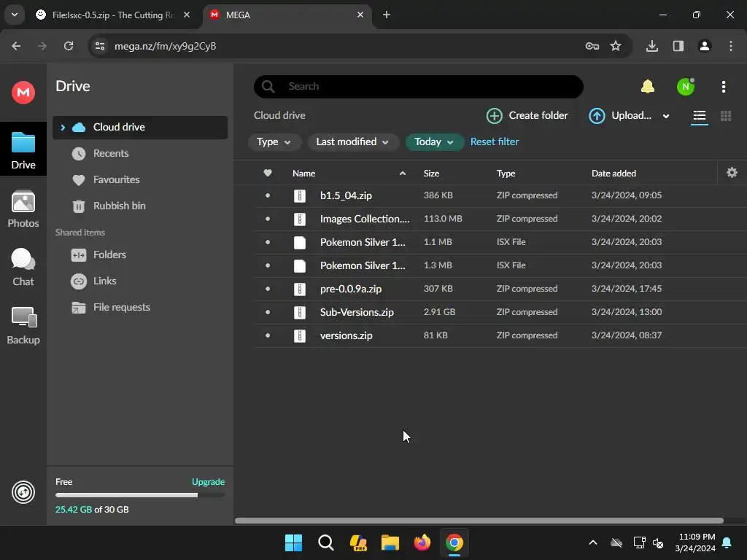Open a new browser tab

click(x=387, y=15)
